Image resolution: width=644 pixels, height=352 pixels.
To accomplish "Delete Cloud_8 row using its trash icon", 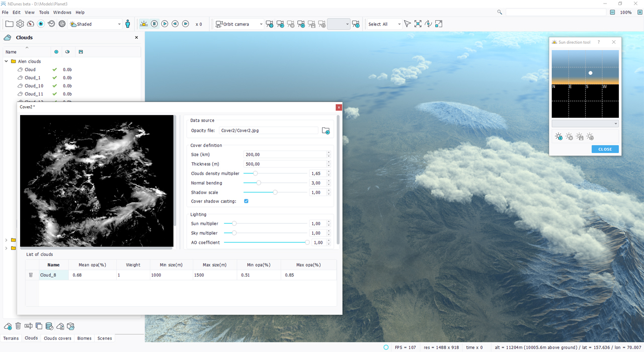I will click(31, 275).
